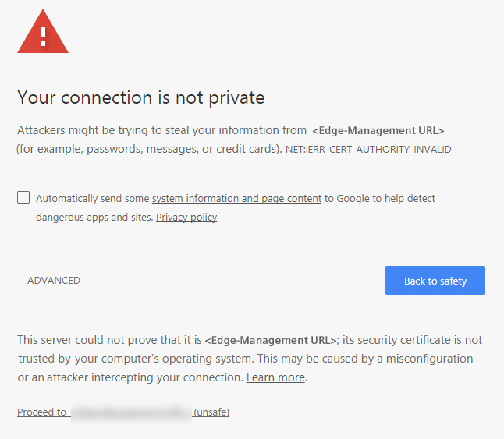Screen dimensions: 504x439
Task: Follow the Learn more link
Action: (x=275, y=377)
